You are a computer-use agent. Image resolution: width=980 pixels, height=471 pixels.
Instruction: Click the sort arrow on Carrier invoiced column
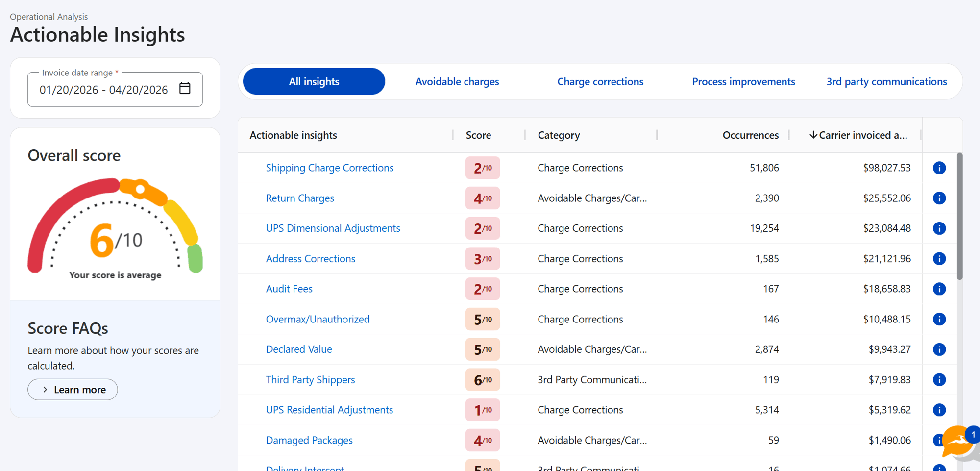(x=813, y=135)
